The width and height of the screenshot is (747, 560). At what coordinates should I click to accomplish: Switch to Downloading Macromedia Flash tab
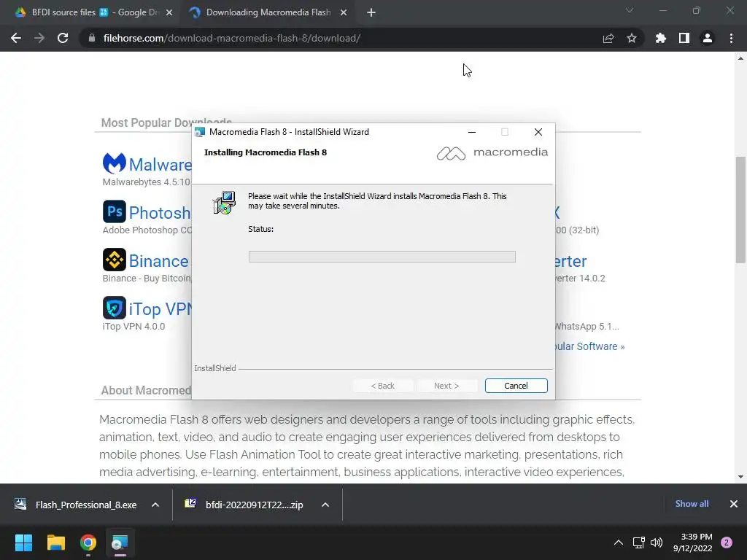point(268,12)
